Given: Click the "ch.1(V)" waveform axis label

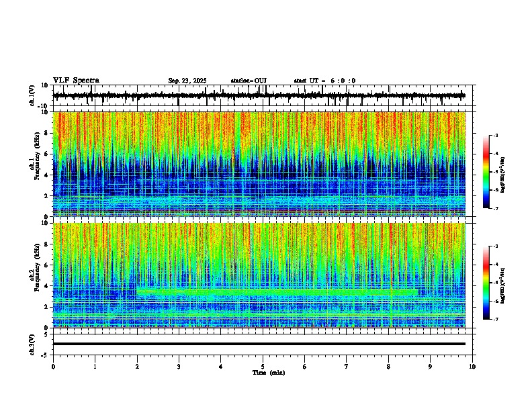Looking at the screenshot, I should (x=32, y=95).
